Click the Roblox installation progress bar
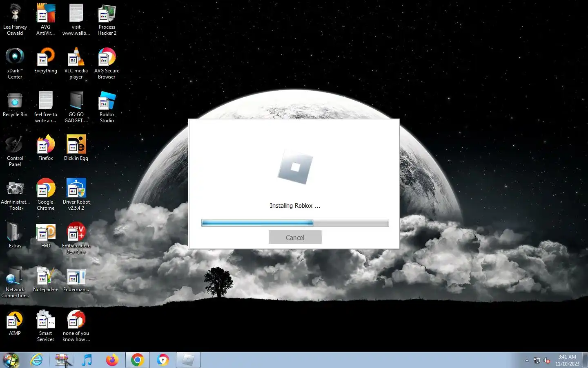The image size is (588, 368). 295,223
